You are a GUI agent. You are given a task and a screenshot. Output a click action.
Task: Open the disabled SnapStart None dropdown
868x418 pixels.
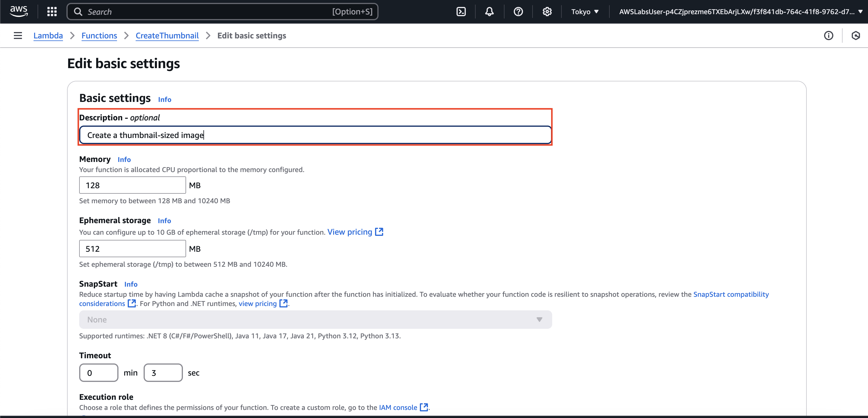(x=315, y=319)
